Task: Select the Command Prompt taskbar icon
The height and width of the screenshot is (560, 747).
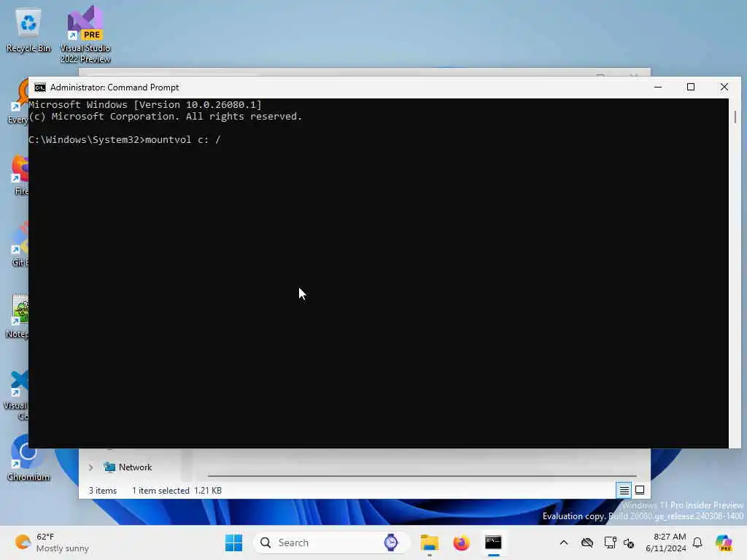Action: tap(493, 542)
